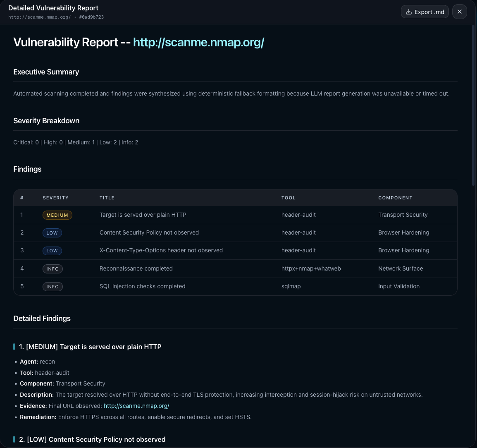
Task: Click the Executive Summary heading
Action: pyautogui.click(x=46, y=72)
